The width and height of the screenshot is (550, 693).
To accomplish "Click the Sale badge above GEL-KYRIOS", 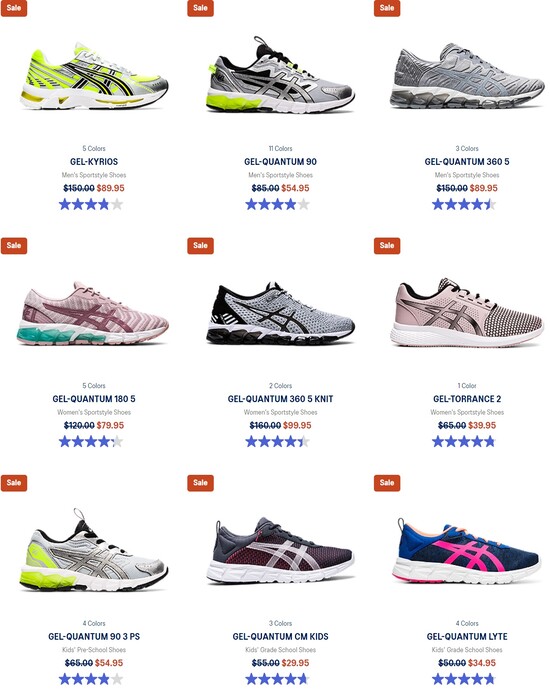I will click(14, 8).
